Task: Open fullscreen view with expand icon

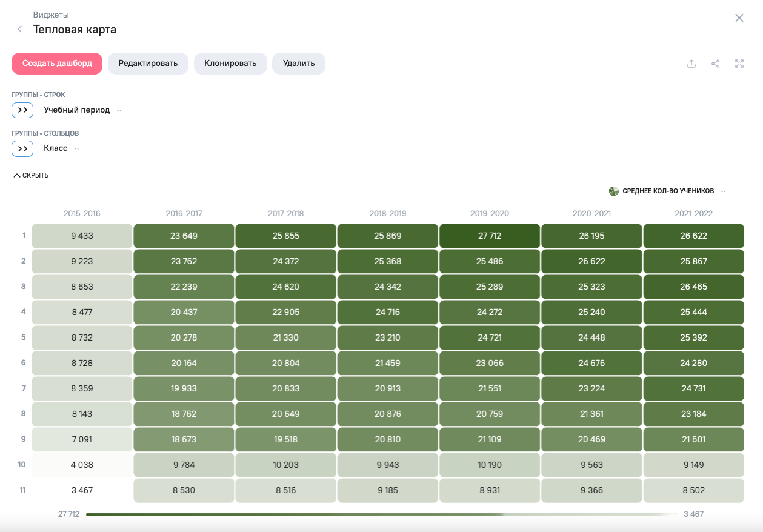Action: pyautogui.click(x=739, y=64)
